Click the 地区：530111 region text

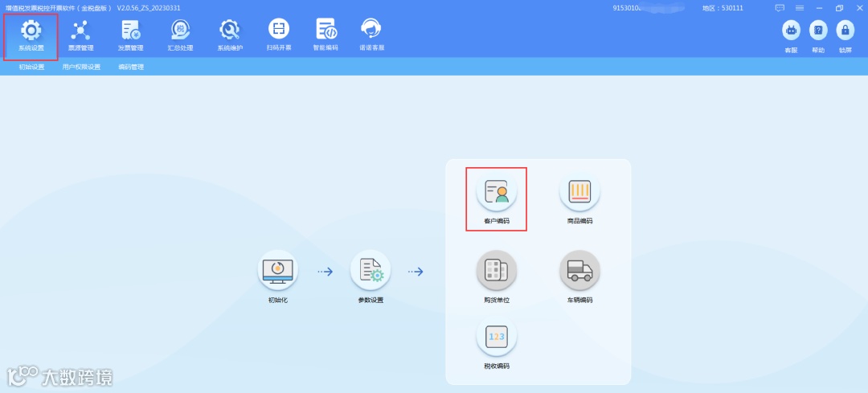(x=723, y=8)
